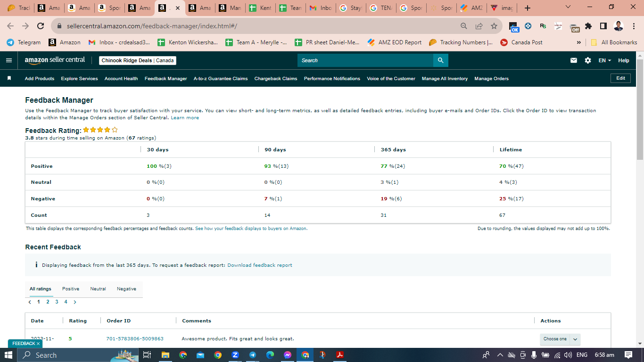Go back with the browser back arrow
The height and width of the screenshot is (362, 644).
click(x=10, y=26)
